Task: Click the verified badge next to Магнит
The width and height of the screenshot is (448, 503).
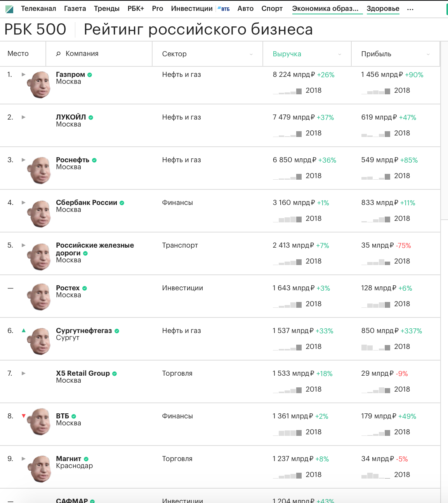Action: click(86, 459)
